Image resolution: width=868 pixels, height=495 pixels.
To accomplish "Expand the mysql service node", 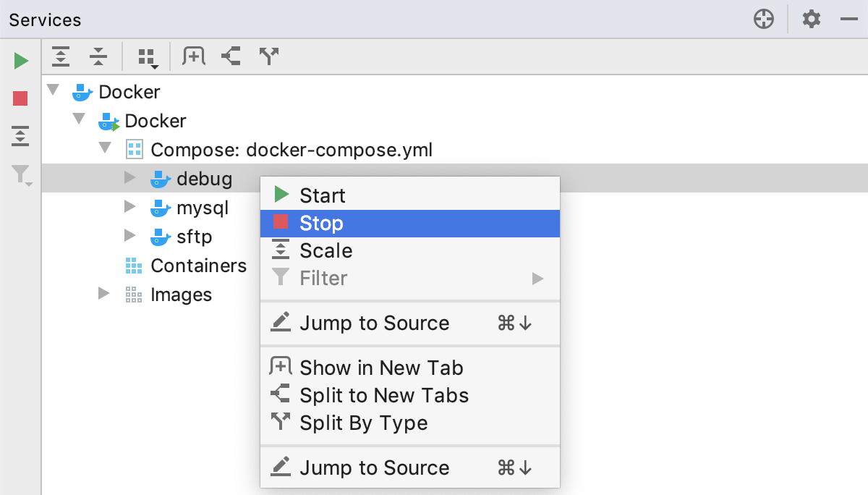I will (x=131, y=208).
